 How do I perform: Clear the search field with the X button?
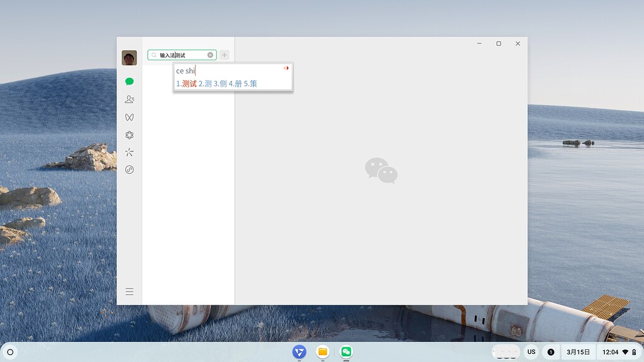point(210,55)
